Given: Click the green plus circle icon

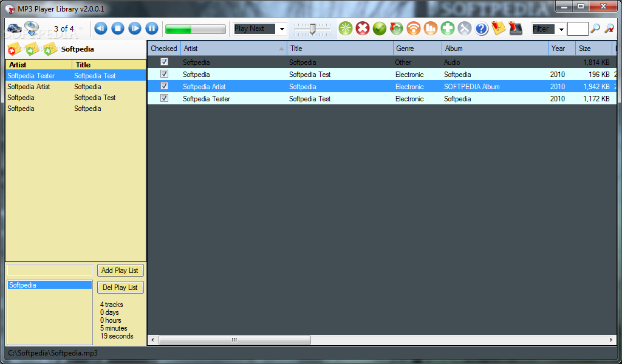Looking at the screenshot, I should (x=448, y=29).
